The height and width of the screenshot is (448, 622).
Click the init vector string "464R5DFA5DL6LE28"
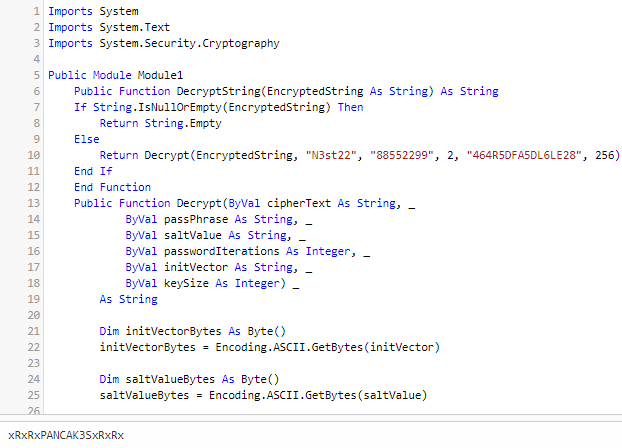click(524, 155)
